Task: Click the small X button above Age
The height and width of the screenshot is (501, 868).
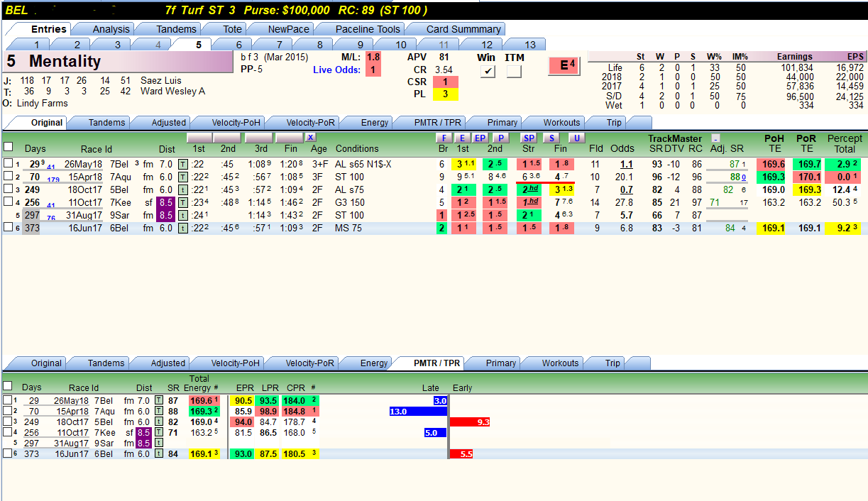Action: (310, 137)
